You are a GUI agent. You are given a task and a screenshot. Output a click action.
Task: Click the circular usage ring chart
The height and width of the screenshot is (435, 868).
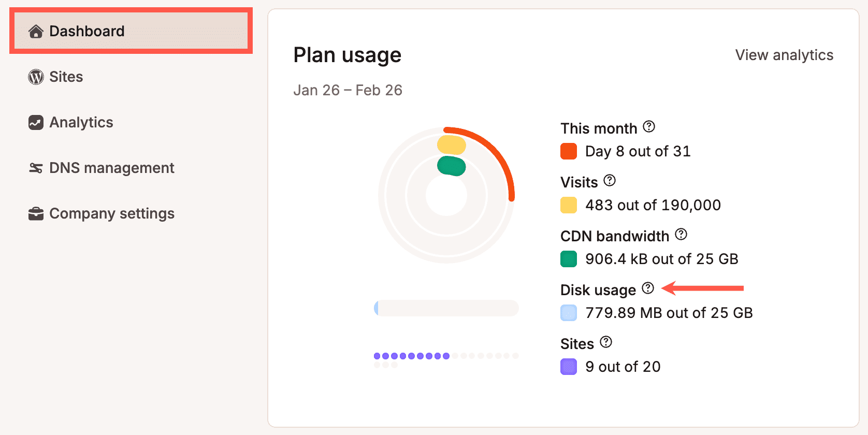[446, 194]
